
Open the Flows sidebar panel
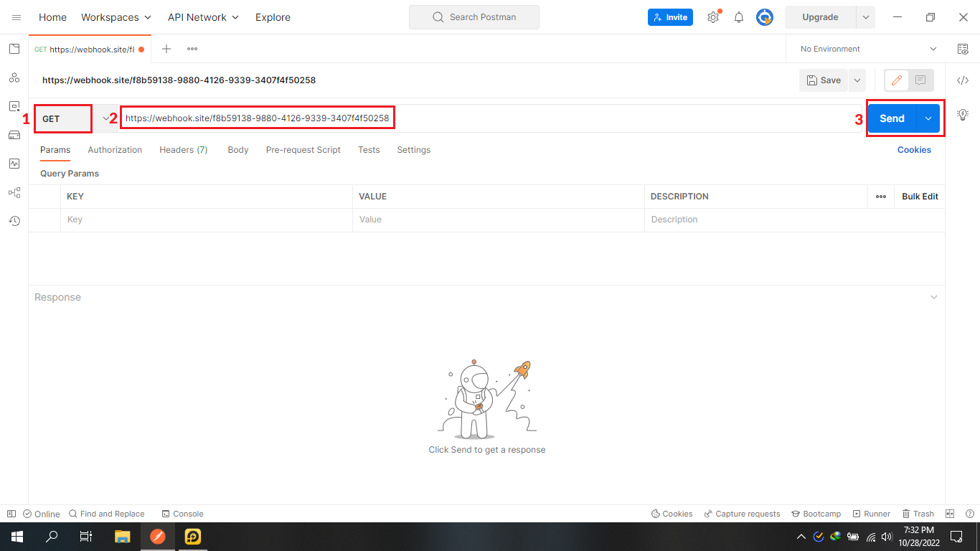click(x=14, y=192)
